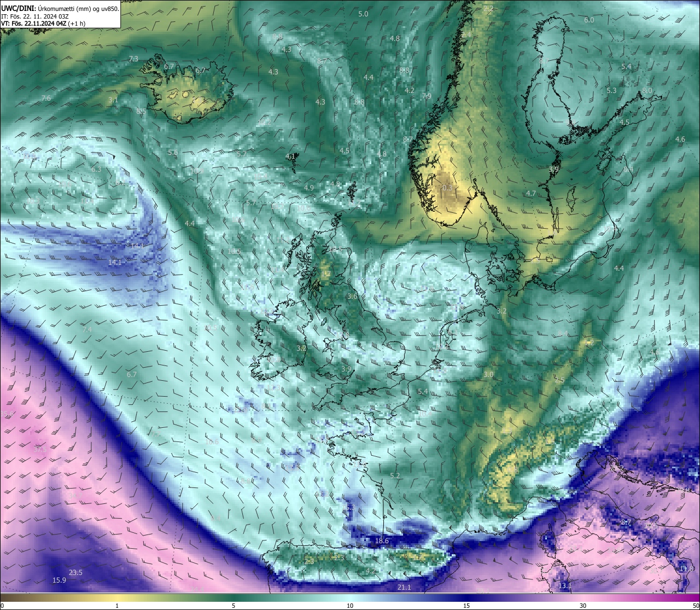
Task: Click the 4.1 value label
Action: [290, 156]
